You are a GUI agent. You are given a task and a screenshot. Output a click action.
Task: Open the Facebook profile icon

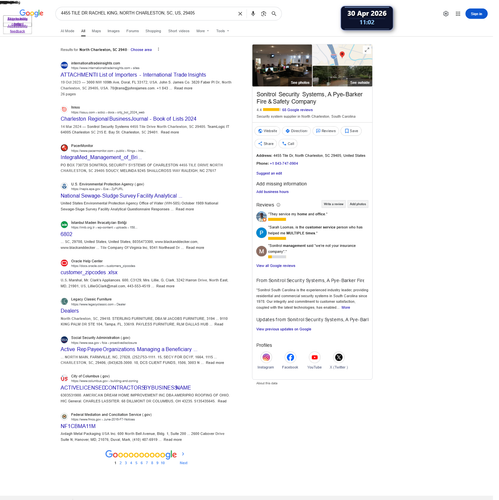pyautogui.click(x=290, y=357)
